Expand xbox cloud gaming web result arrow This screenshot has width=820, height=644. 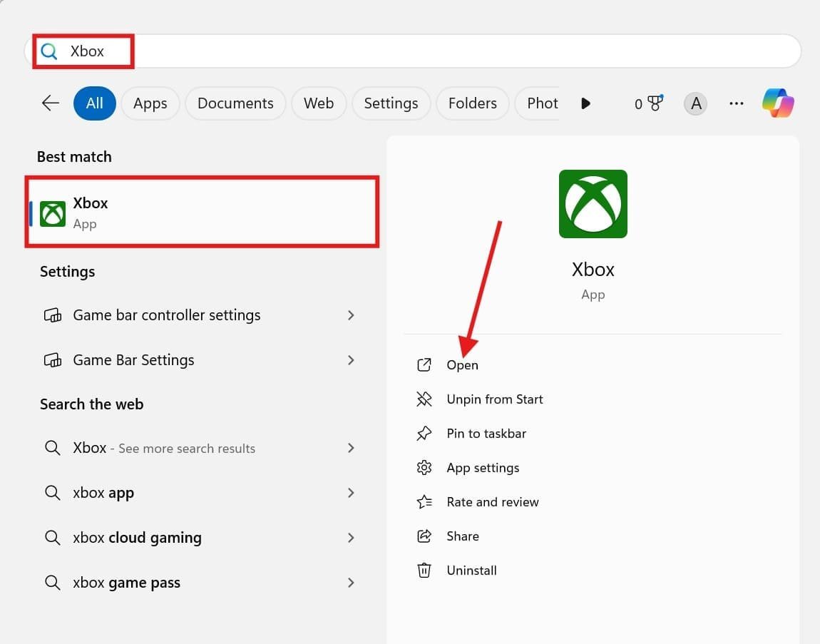click(350, 538)
